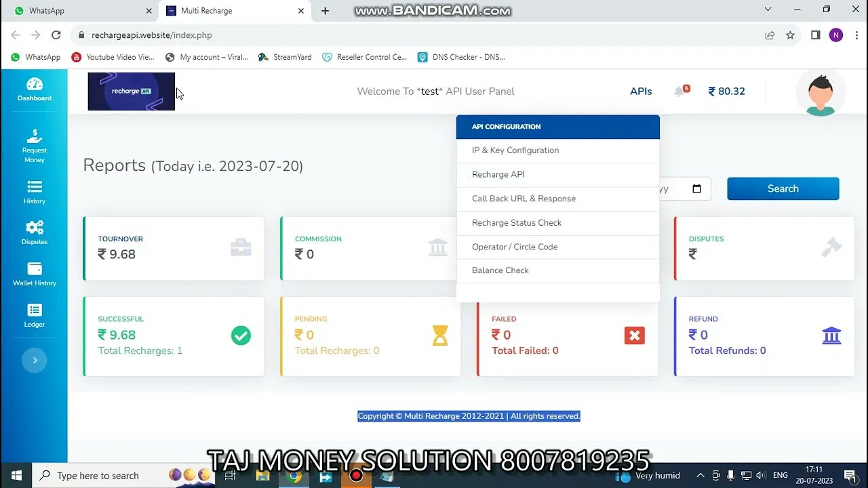Click Total Recharges: 1 in Successful card

[140, 350]
